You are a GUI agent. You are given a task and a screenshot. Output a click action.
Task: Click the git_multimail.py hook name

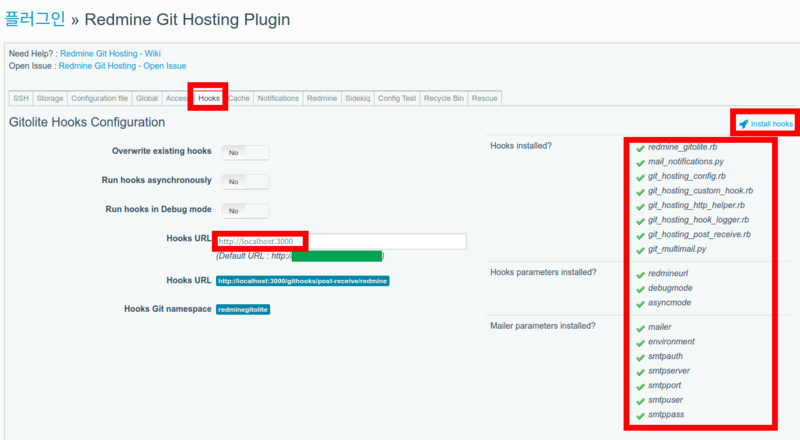click(x=677, y=249)
